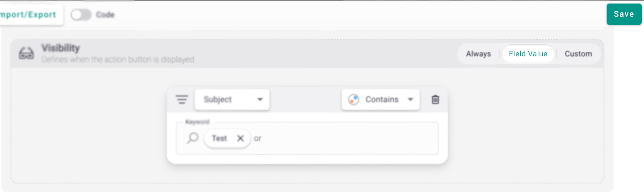Switch to the Custom visibility option
Image resolution: width=644 pixels, height=192 pixels.
[578, 54]
